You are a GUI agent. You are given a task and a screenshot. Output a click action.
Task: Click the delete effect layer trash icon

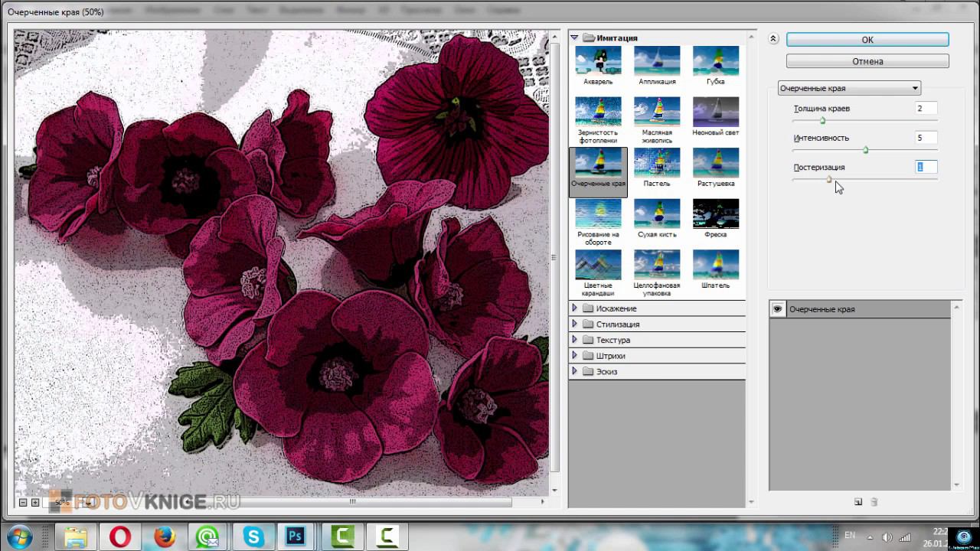tap(874, 502)
